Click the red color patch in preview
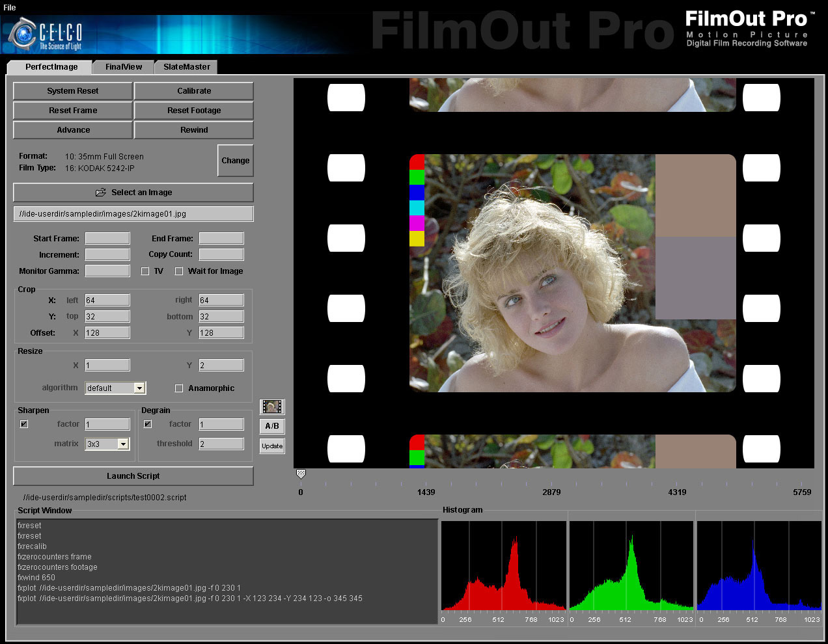This screenshot has height=644, width=828. (417, 162)
